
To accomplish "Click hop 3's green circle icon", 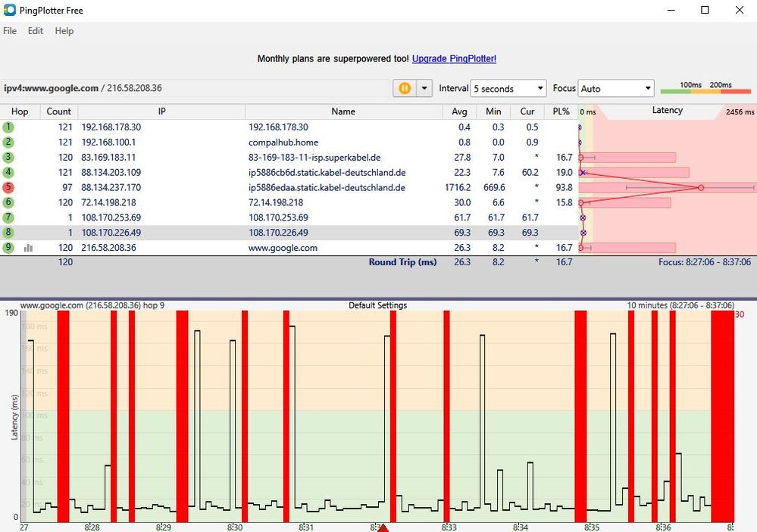I will [x=10, y=158].
